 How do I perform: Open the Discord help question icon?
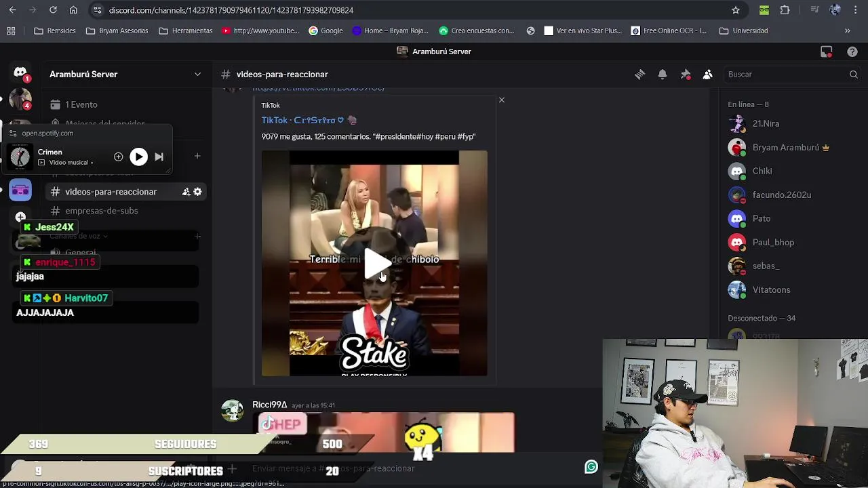[852, 52]
